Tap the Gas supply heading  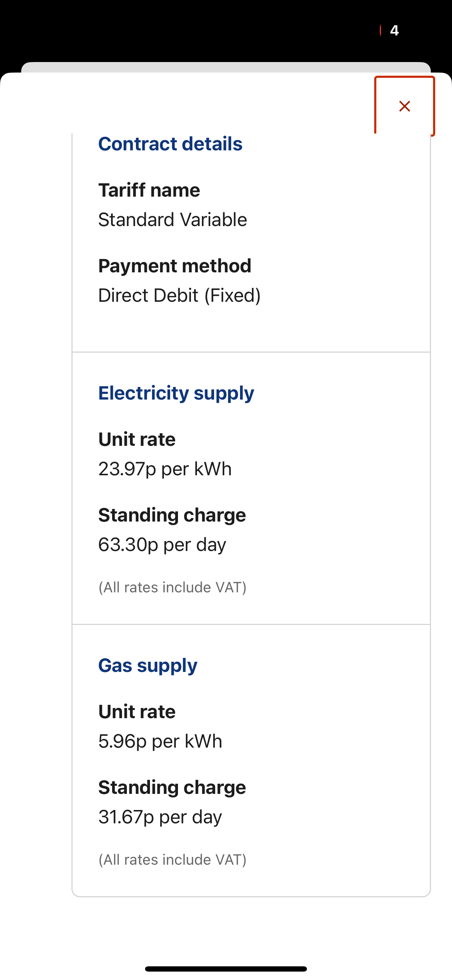click(148, 665)
